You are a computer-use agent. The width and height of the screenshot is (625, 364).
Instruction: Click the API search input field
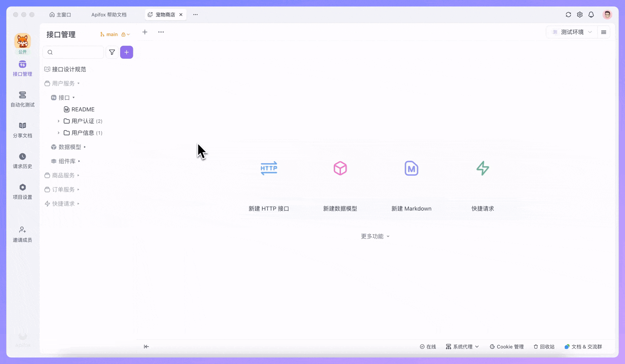[x=73, y=52]
